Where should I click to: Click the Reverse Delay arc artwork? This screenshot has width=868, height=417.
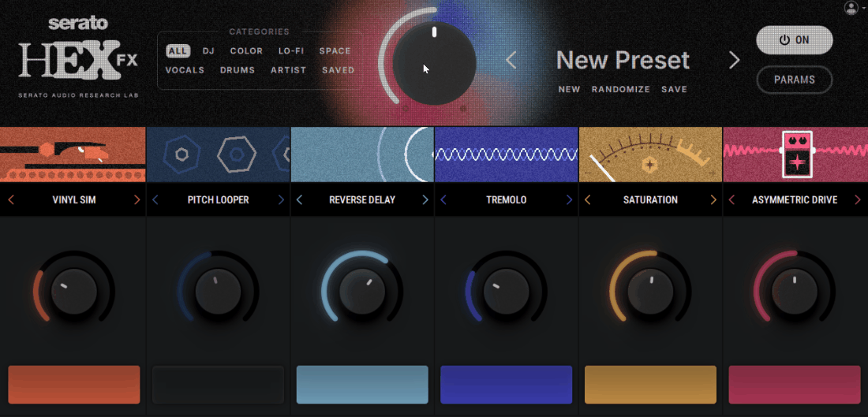(363, 155)
